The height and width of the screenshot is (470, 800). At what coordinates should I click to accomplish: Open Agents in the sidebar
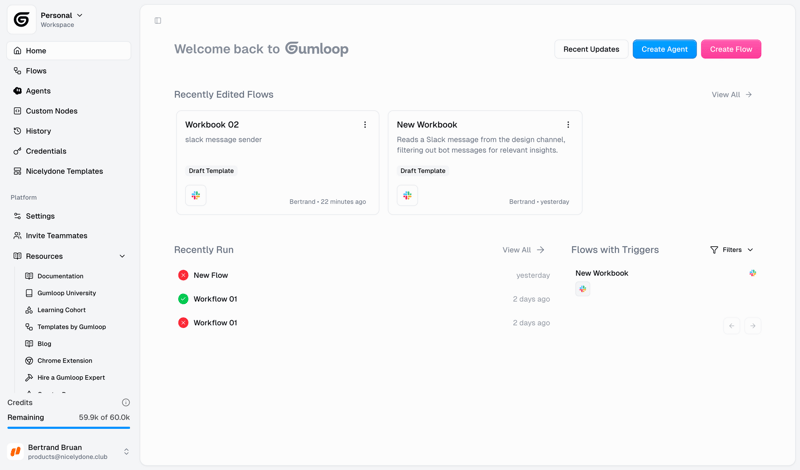coord(69,91)
